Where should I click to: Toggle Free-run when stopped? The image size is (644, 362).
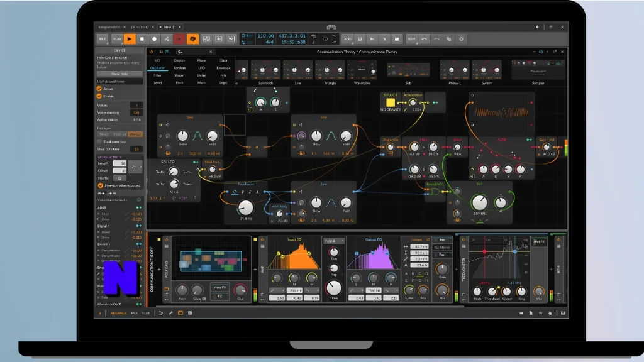(100, 185)
